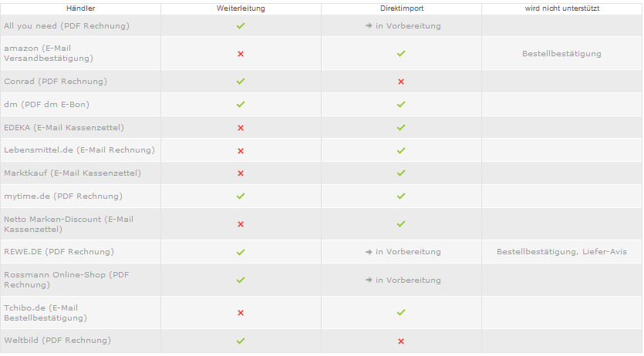The height and width of the screenshot is (356, 644).
Task: Click the green Direktimport checkmark for Netto Marken-Discount
Action: point(401,224)
